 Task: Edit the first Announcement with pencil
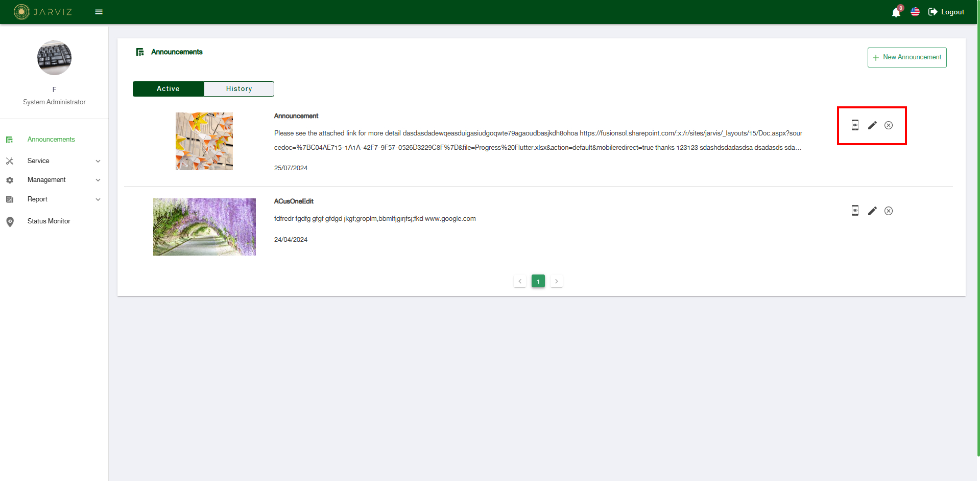(x=872, y=125)
